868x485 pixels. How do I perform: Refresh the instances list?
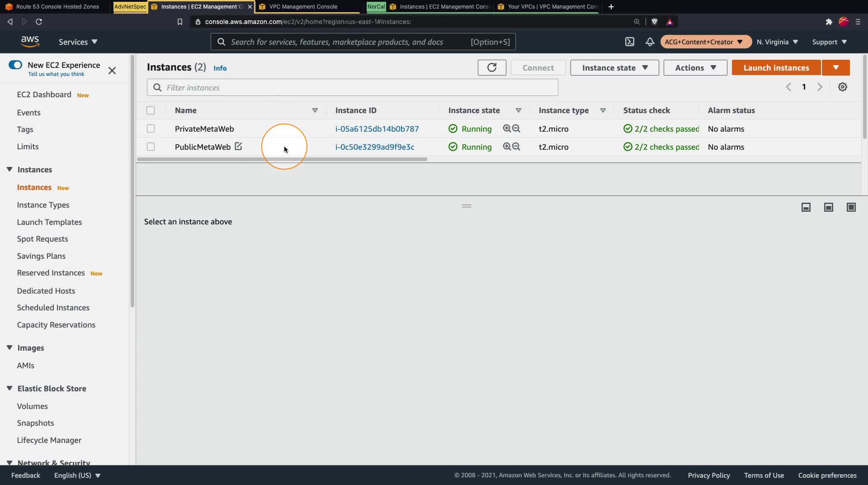pyautogui.click(x=492, y=67)
